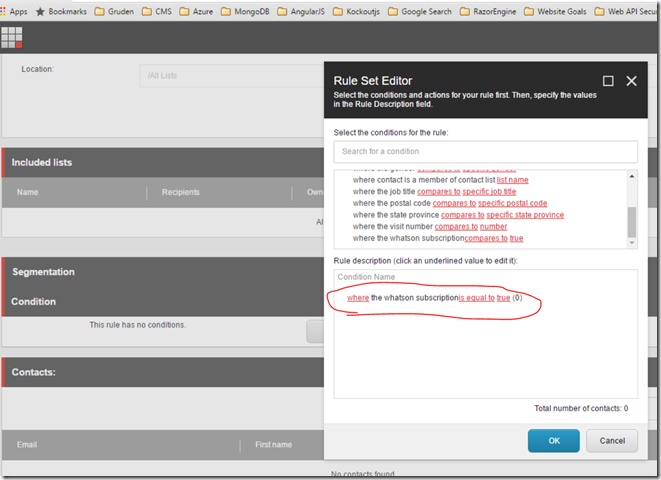Click 'This rule has no conditions.' text
661x480 pixels.
pos(137,325)
